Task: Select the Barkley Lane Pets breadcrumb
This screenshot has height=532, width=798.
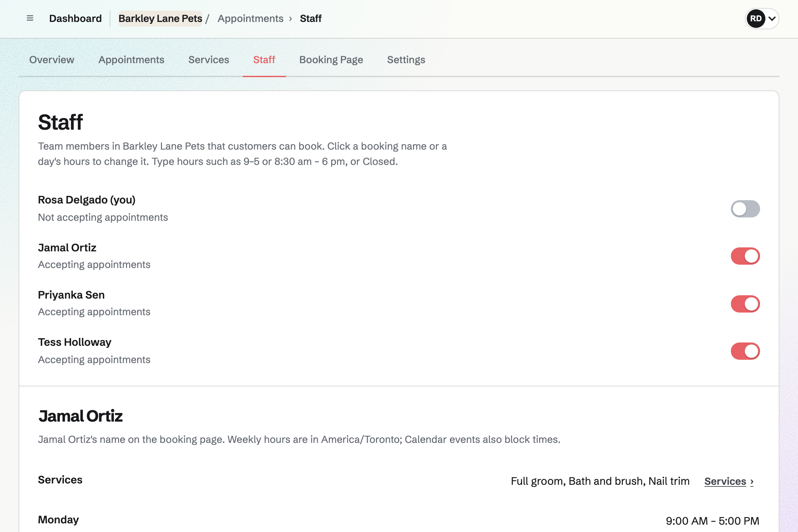Action: click(x=160, y=18)
